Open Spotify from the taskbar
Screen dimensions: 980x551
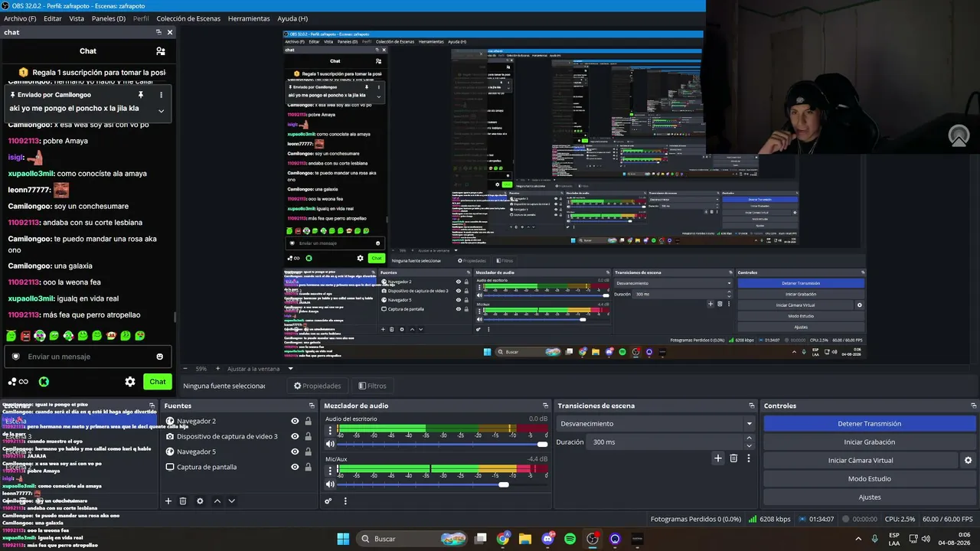coord(570,539)
